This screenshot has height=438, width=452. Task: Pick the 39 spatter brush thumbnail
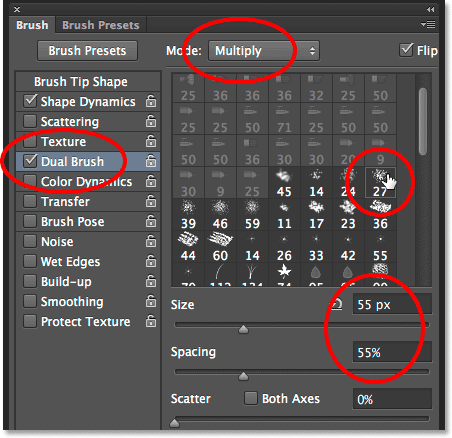(188, 215)
